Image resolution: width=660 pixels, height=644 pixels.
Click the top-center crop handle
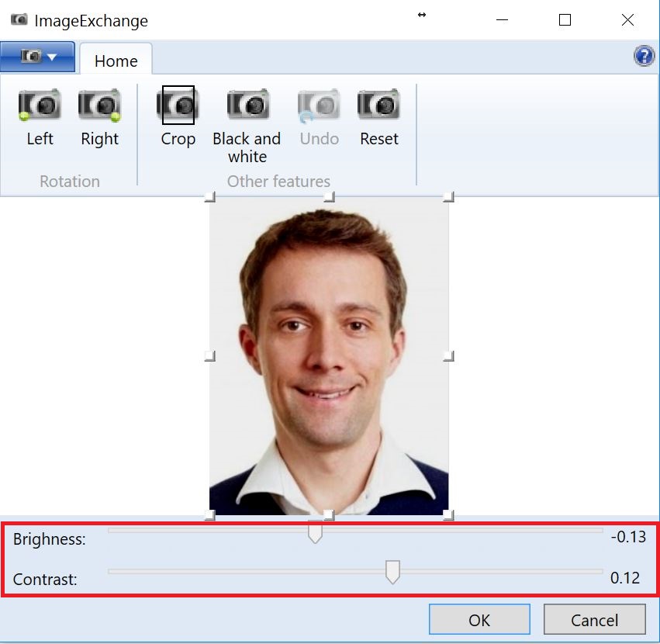pyautogui.click(x=329, y=198)
